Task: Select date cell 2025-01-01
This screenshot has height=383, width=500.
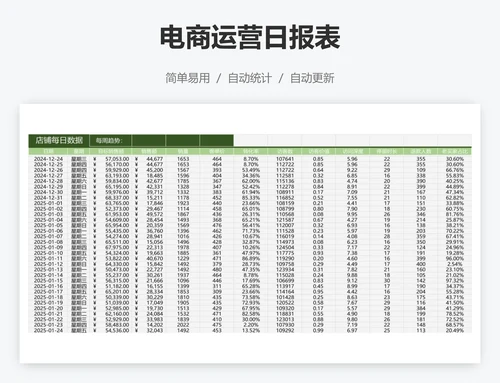Action: [x=49, y=203]
